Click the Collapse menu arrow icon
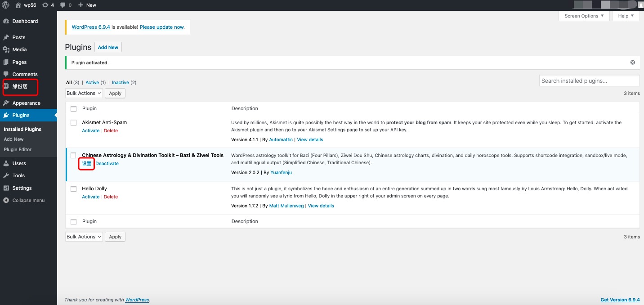 click(x=6, y=200)
